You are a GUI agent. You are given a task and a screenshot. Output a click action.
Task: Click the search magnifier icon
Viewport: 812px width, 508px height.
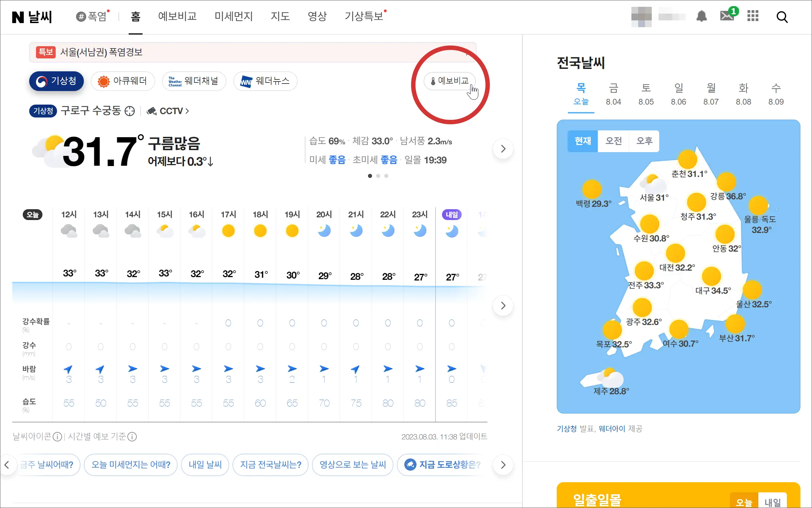782,17
